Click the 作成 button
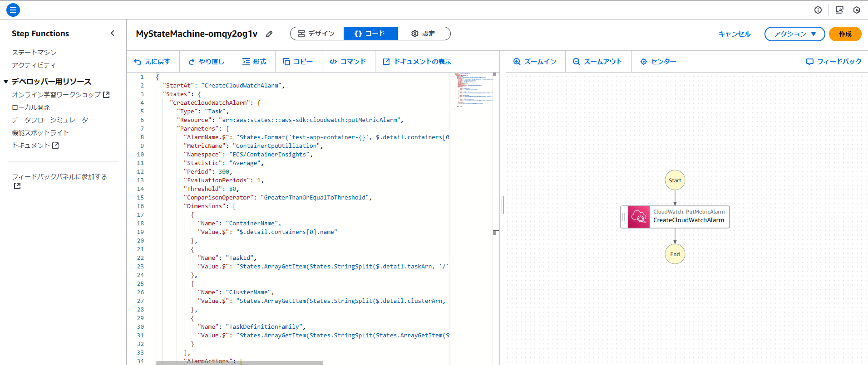This screenshot has width=868, height=365. (x=845, y=34)
